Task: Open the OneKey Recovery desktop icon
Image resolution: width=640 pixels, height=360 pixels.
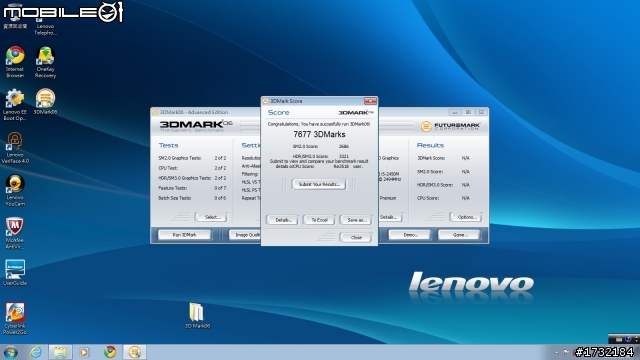Action: click(45, 62)
